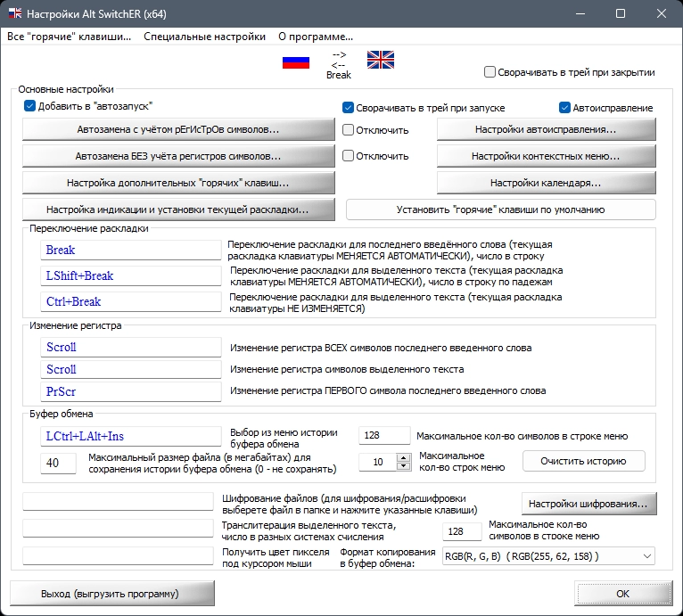Click the British flag icon
The width and height of the screenshot is (683, 616).
pyautogui.click(x=380, y=61)
